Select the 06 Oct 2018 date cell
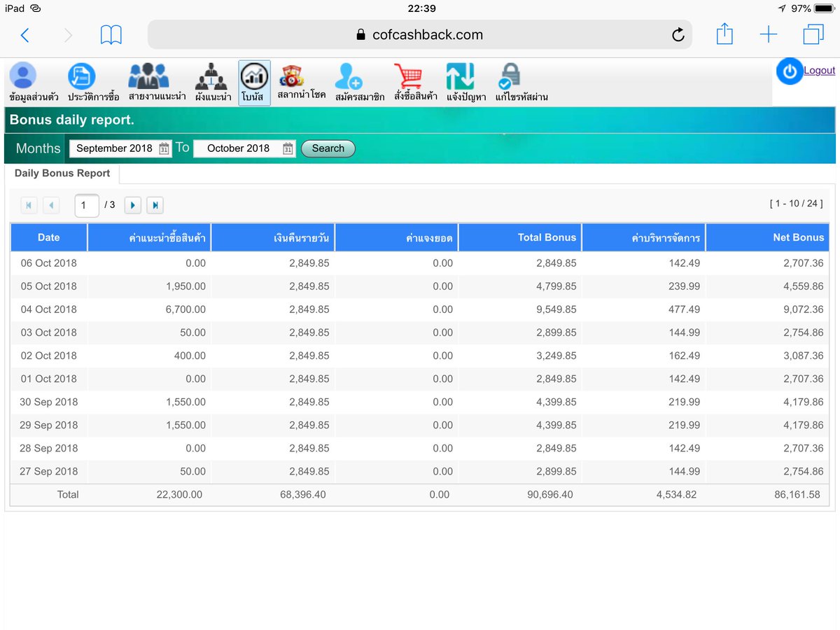Viewport: 840px width, 630px height. [49, 263]
